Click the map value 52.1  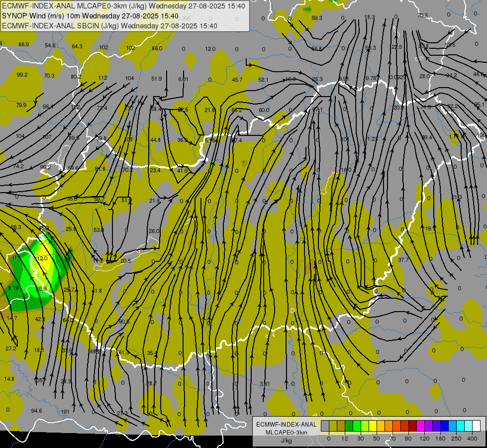coord(263,80)
